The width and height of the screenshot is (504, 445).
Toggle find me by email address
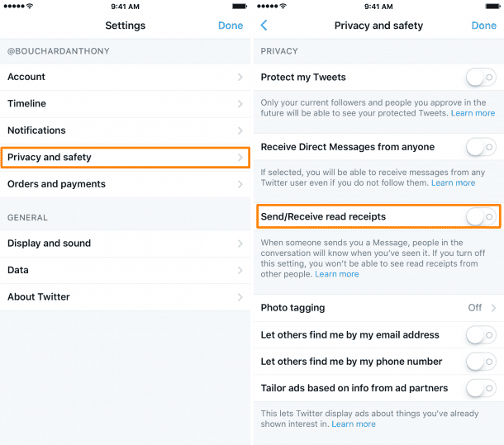click(x=481, y=335)
